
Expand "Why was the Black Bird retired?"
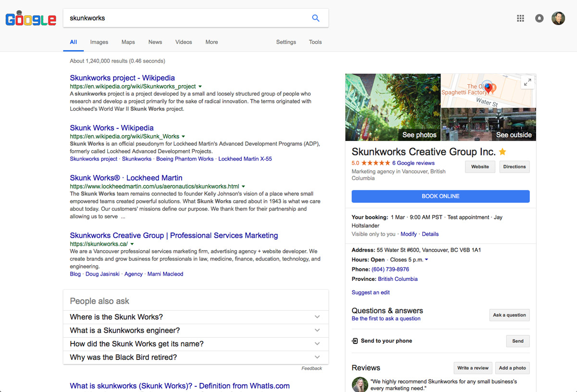click(x=196, y=357)
